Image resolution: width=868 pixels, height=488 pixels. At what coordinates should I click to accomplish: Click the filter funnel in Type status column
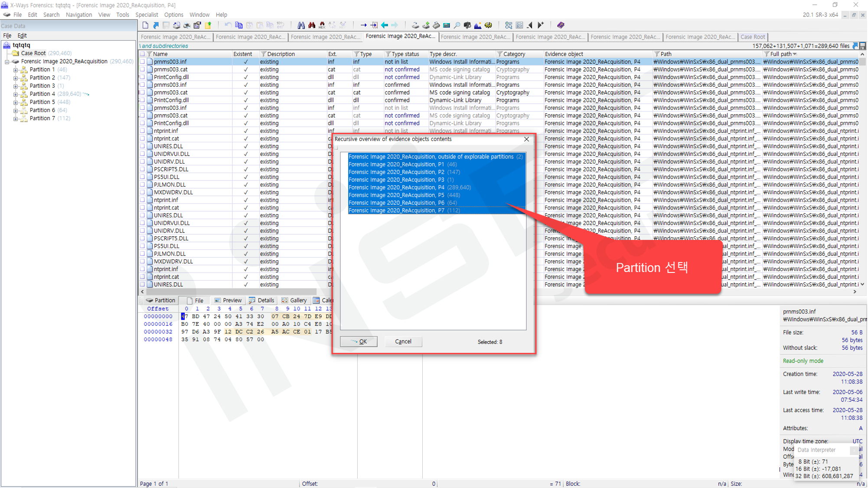click(x=388, y=54)
